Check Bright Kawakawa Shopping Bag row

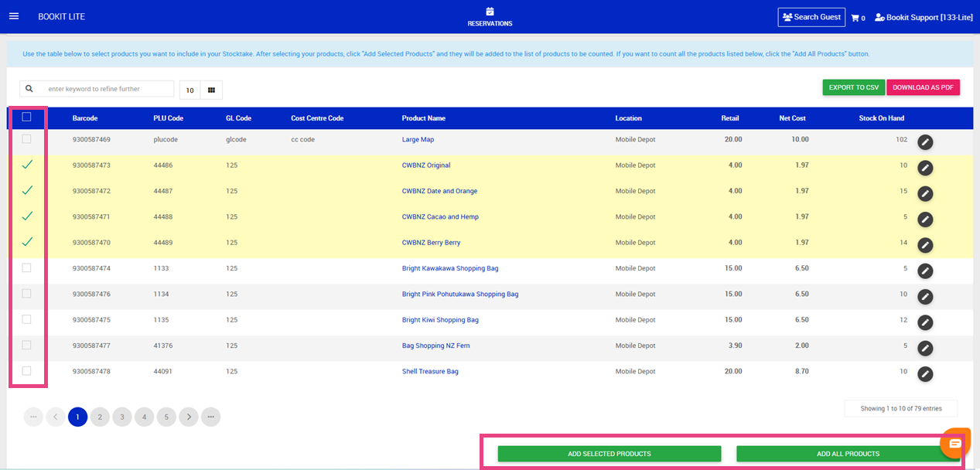click(26, 267)
